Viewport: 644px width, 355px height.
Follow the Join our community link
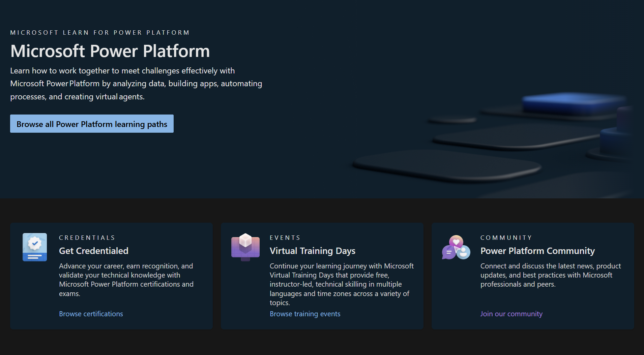point(511,314)
